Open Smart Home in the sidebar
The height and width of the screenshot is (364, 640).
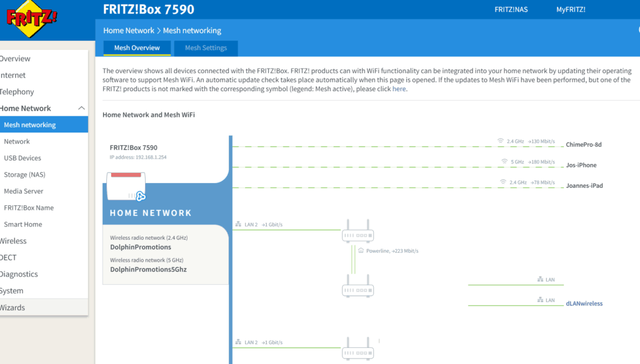pyautogui.click(x=22, y=224)
